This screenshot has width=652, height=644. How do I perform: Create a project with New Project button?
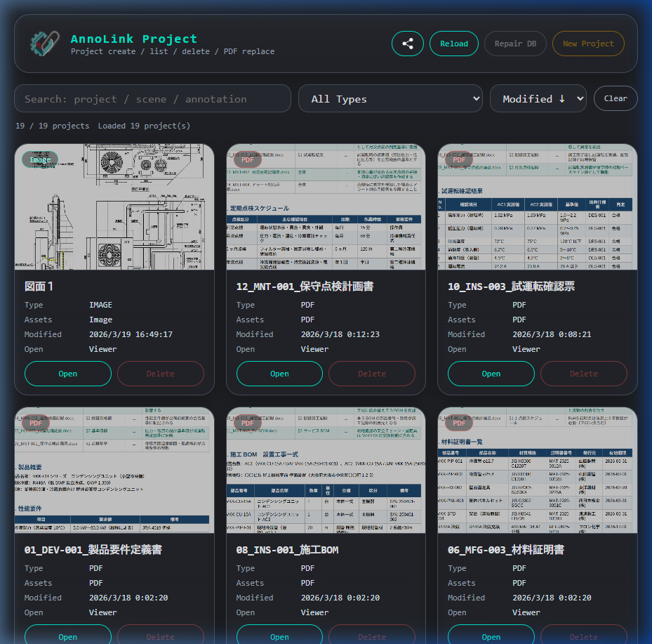588,44
